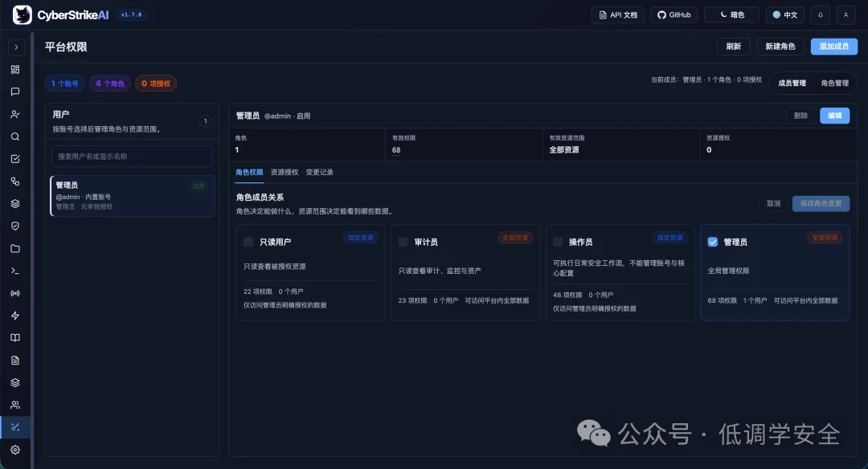Click the CyberStrikeAI cat logo

[23, 15]
